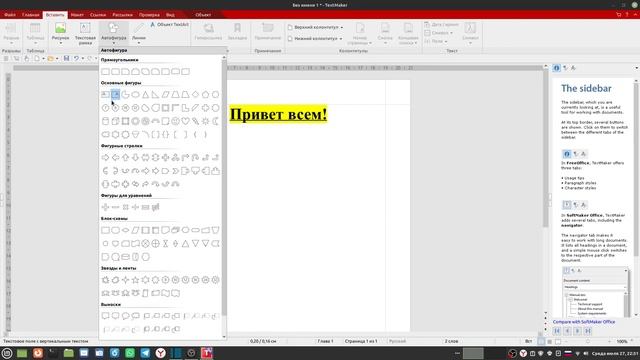The height and width of the screenshot is (360, 640).
Task: Click the Текстовая рамка button
Action: click(85, 33)
